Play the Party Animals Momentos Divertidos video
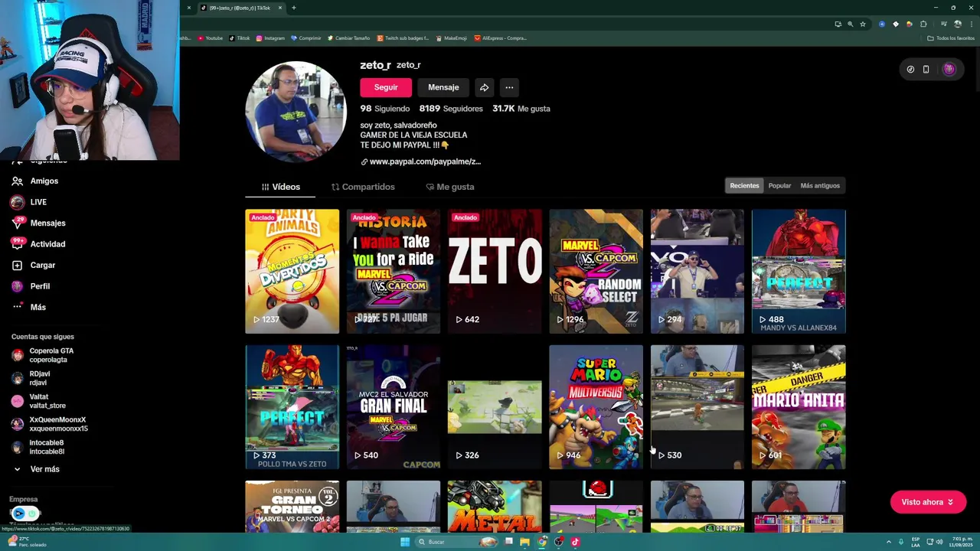This screenshot has height=551, width=980. [x=292, y=271]
